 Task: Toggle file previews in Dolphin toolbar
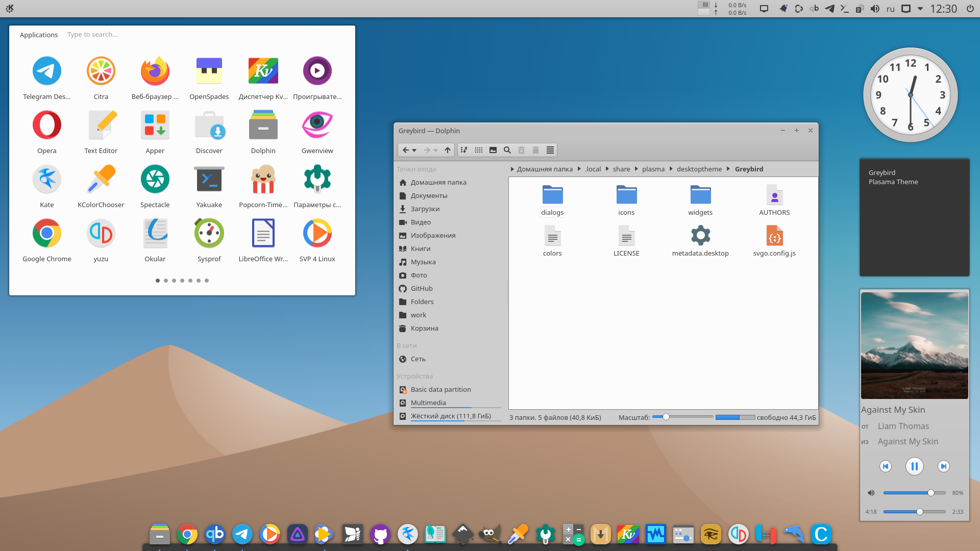(493, 150)
